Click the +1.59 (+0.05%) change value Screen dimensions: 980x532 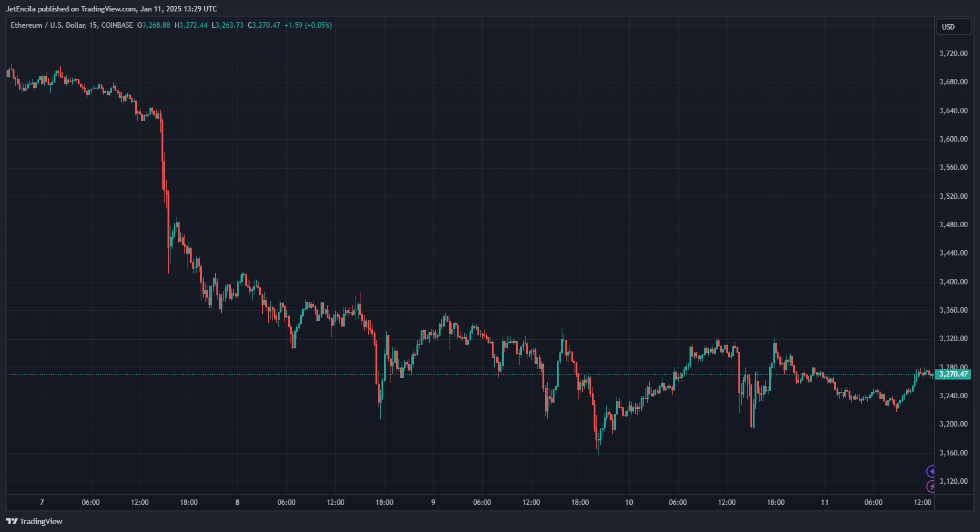pos(308,25)
